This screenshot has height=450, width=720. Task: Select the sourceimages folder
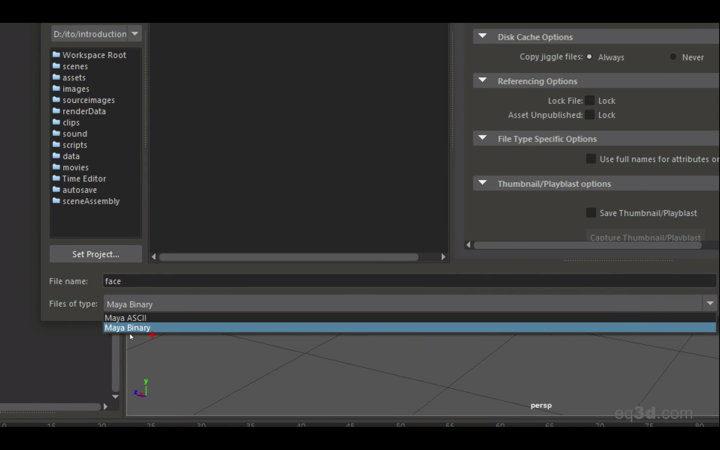(88, 100)
